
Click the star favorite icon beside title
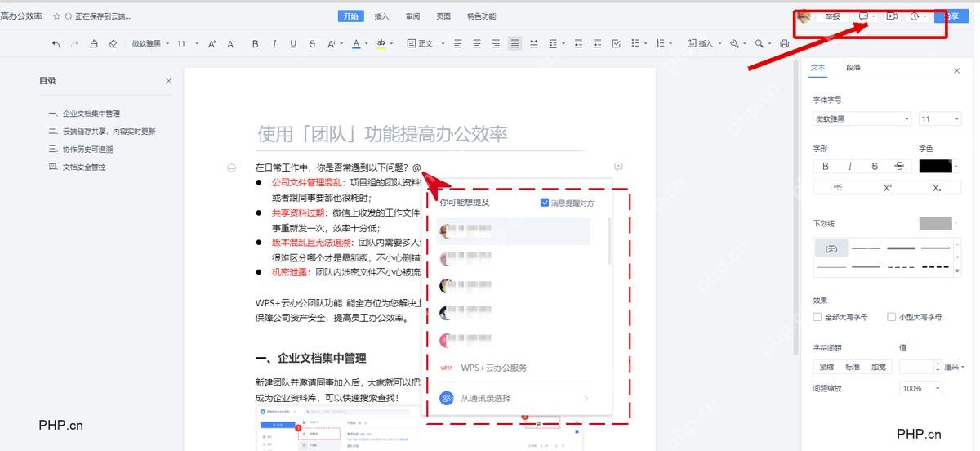point(56,16)
